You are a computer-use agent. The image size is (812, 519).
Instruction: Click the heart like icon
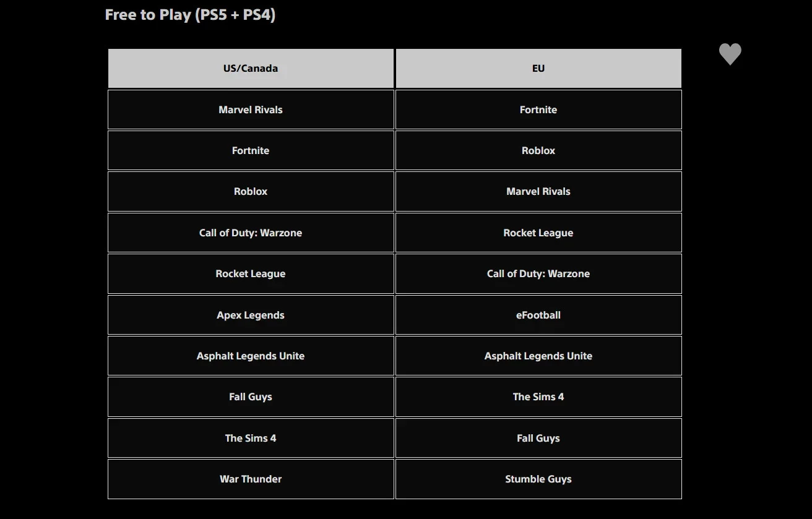(730, 54)
